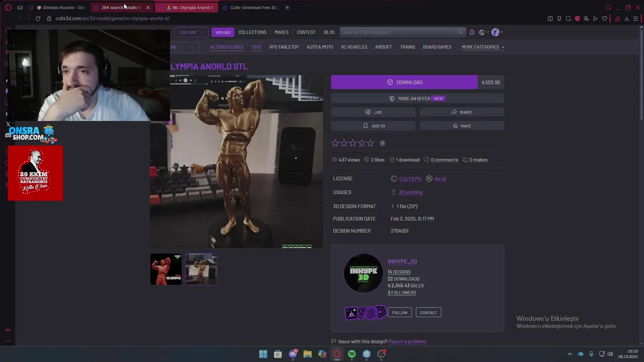Click the help question mark beside rating stars

[x=382, y=143]
